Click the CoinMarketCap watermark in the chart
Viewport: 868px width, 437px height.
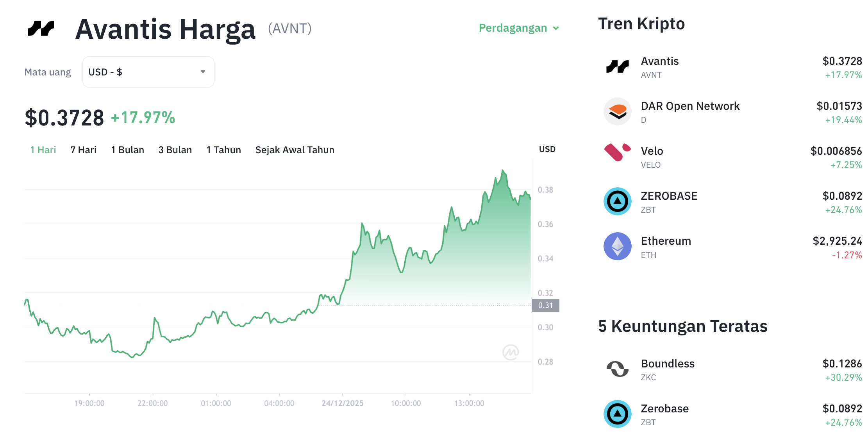(x=512, y=352)
